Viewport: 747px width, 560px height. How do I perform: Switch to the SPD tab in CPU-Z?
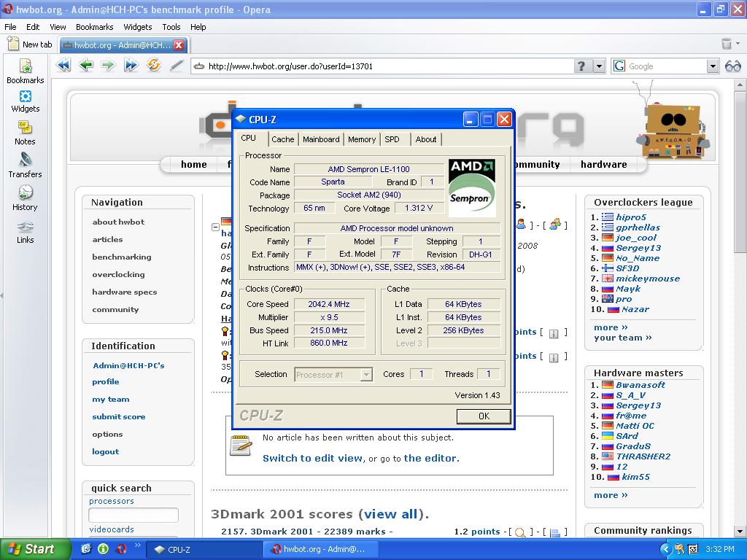pos(392,139)
